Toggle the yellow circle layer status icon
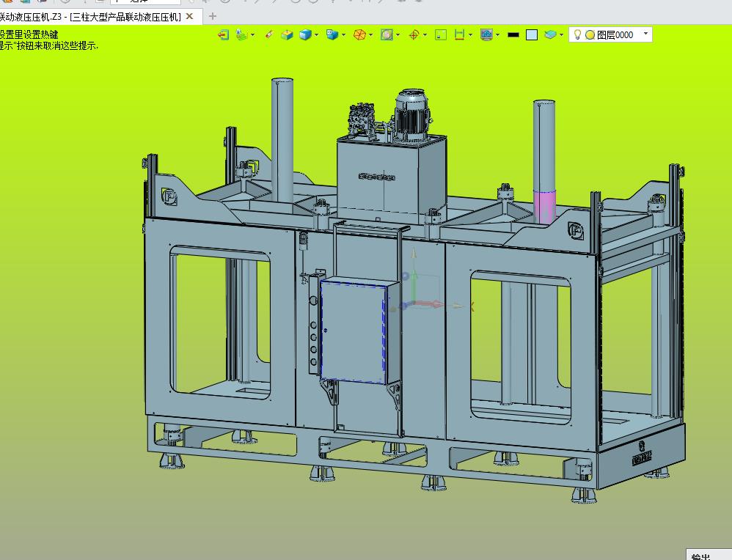The height and width of the screenshot is (560, 732). (590, 35)
